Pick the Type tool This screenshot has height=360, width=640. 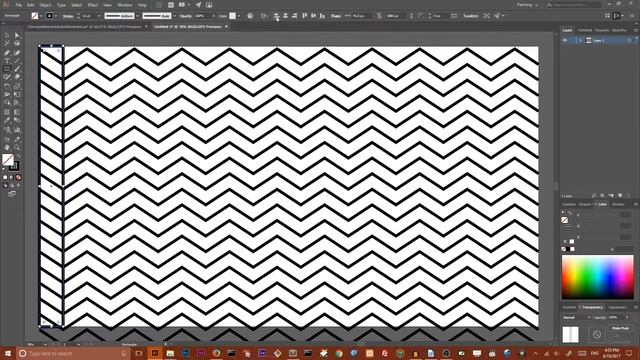click(7, 61)
